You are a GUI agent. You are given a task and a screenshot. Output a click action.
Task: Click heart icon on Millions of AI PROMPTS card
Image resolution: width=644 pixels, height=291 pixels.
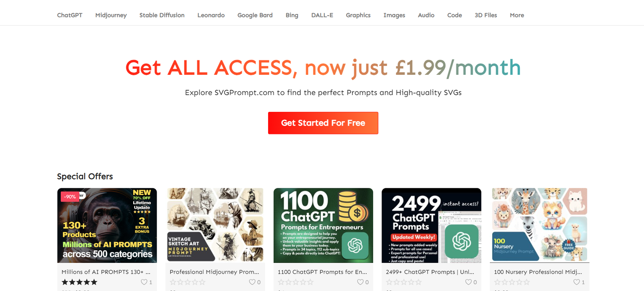144,282
